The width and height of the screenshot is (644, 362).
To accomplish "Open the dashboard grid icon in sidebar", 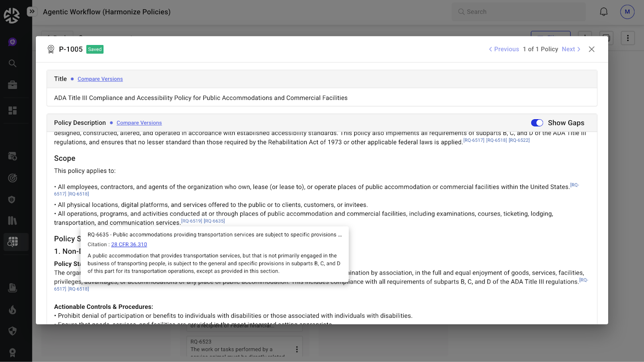I will pyautogui.click(x=12, y=110).
